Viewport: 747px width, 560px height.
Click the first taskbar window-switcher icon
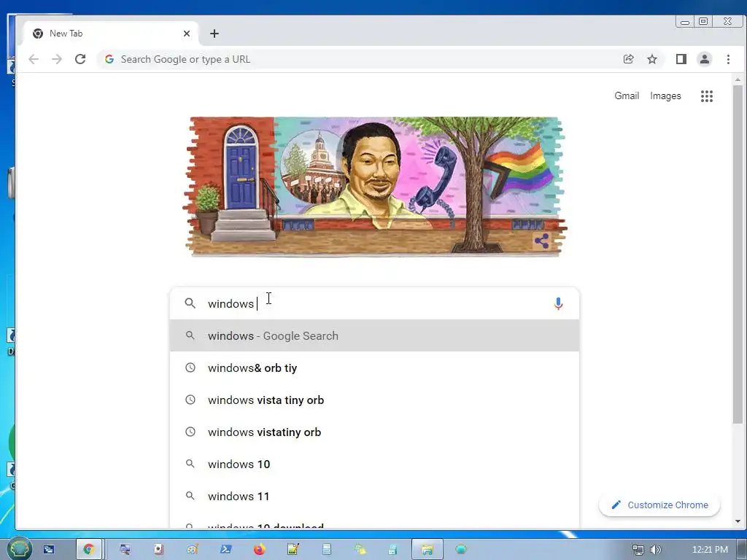coord(49,550)
